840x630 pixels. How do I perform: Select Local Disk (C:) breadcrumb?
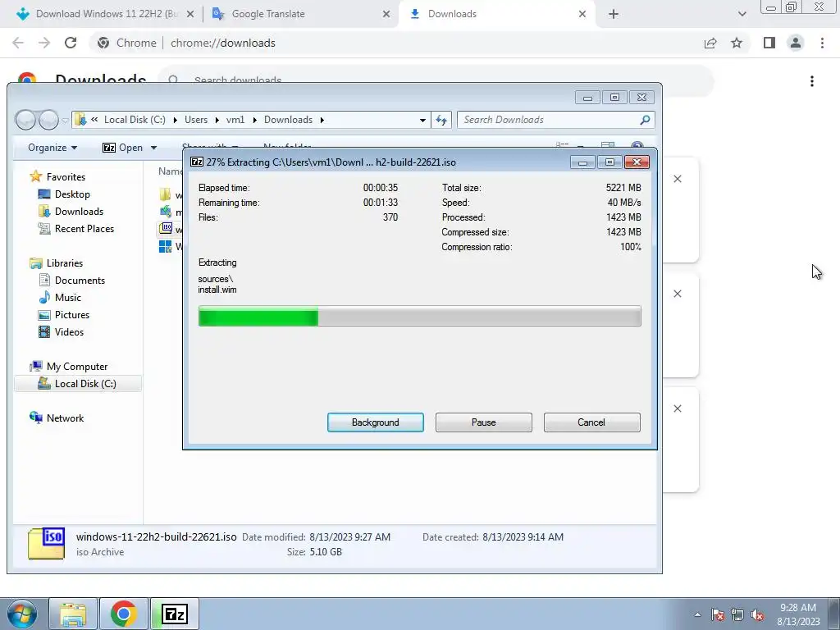[x=135, y=120]
